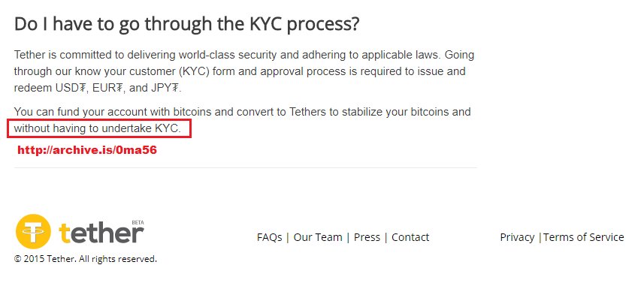The image size is (644, 289).
Task: Click the red archive.is/0ma56 URL
Action: click(x=87, y=150)
